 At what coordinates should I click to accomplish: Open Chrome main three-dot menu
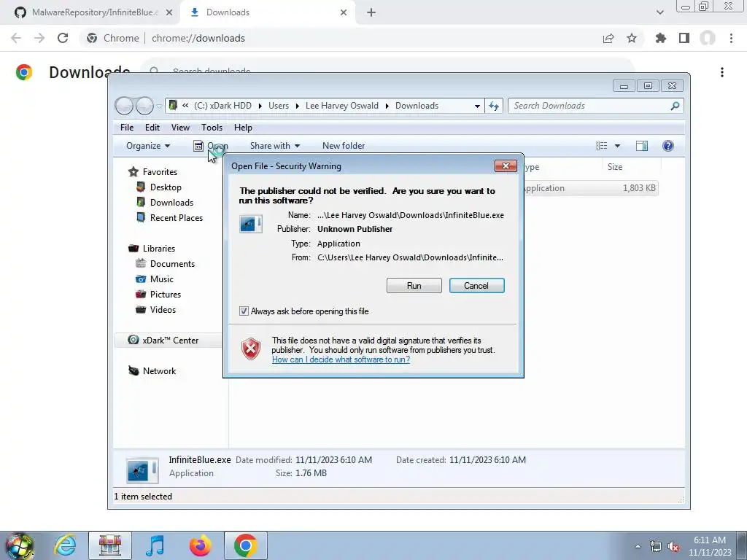coord(731,38)
